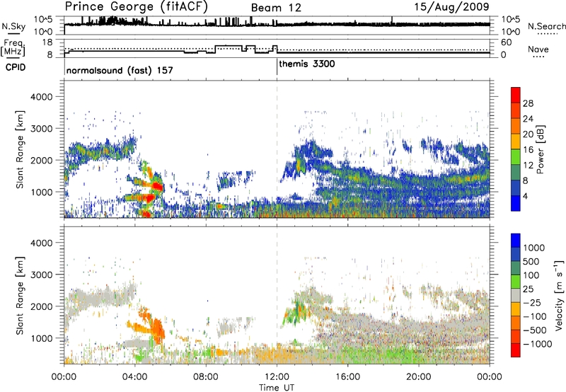566x392 pixels.
Task: Click the 20:00 time tick label
Action: pos(419,377)
